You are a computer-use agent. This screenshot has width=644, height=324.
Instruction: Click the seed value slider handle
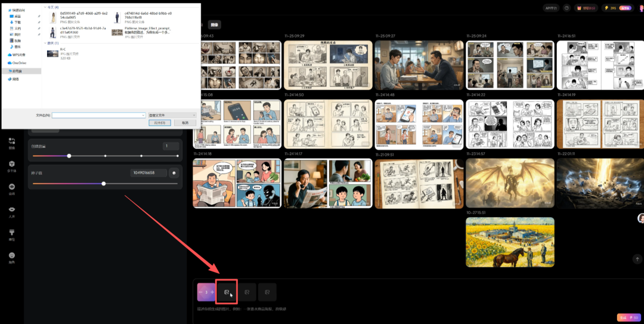(x=104, y=184)
